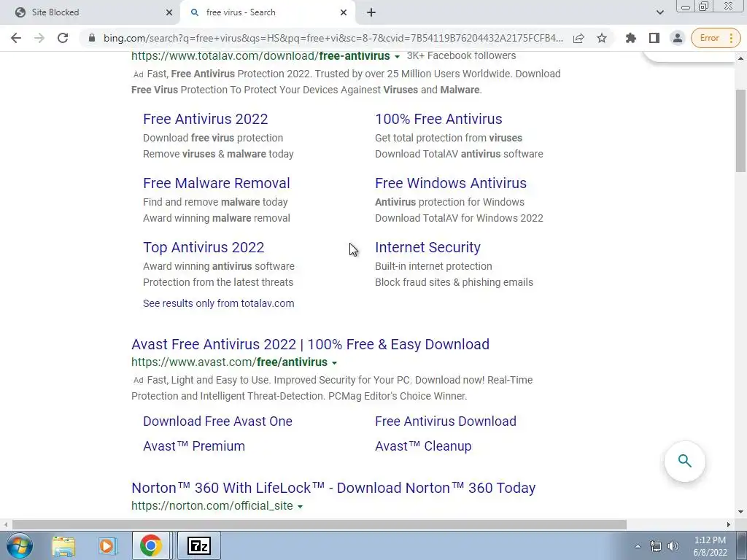Screen dimensions: 747x560
Task: Open Download Free Avast One link
Action: click(x=217, y=421)
